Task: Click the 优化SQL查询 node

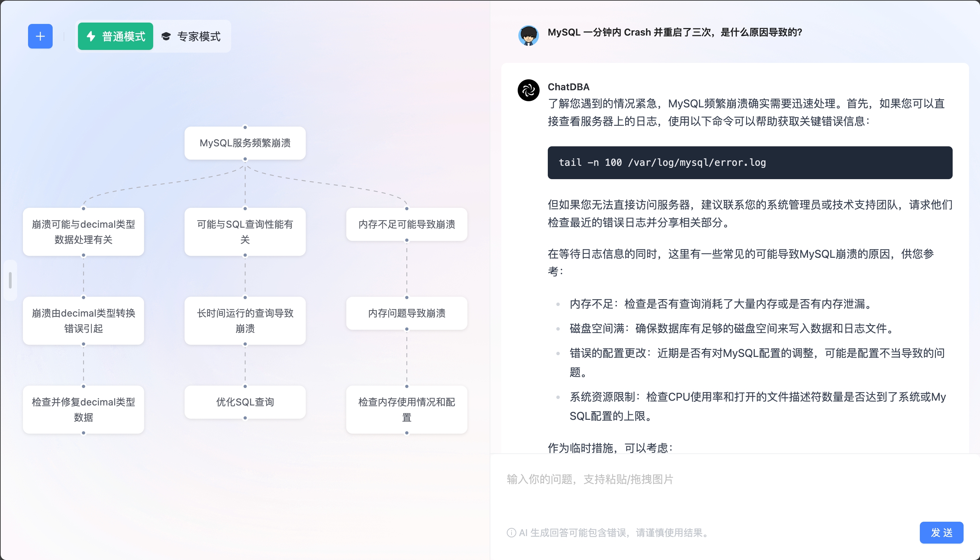Action: (245, 402)
